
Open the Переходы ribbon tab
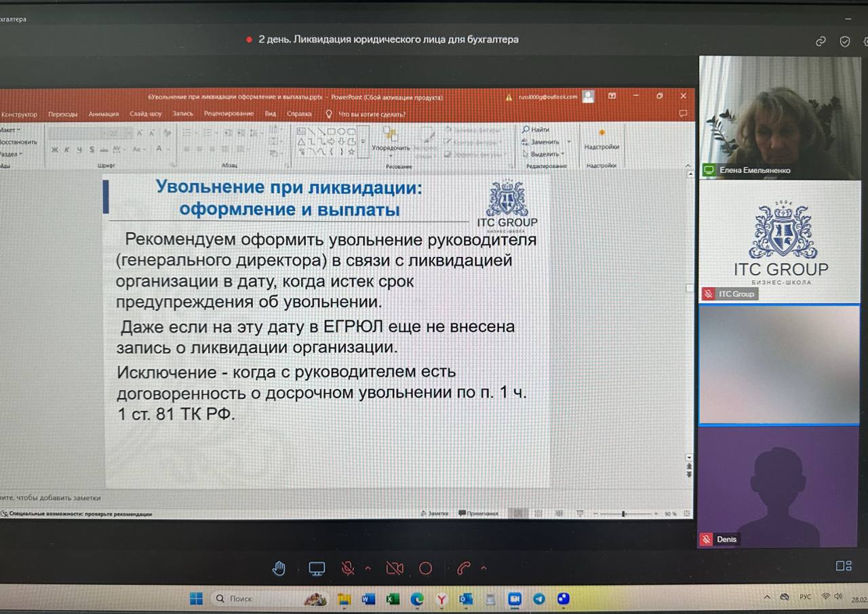(62, 115)
